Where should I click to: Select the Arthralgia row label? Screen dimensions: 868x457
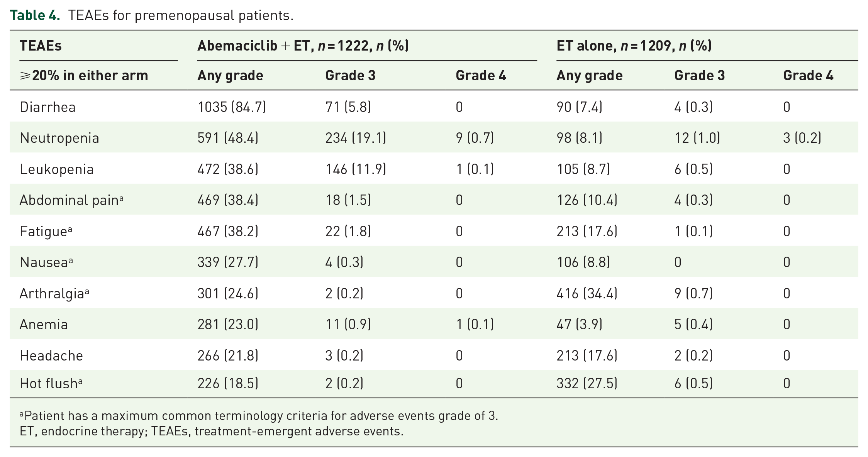(x=54, y=293)
